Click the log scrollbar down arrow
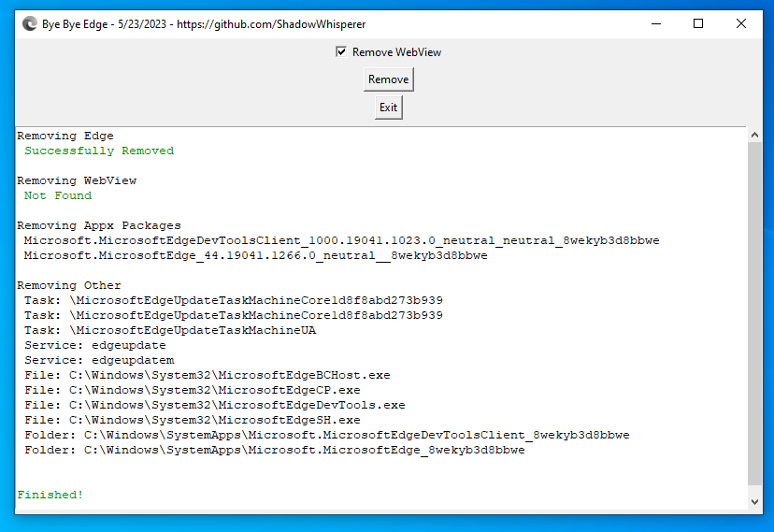774x532 pixels. tap(754, 502)
